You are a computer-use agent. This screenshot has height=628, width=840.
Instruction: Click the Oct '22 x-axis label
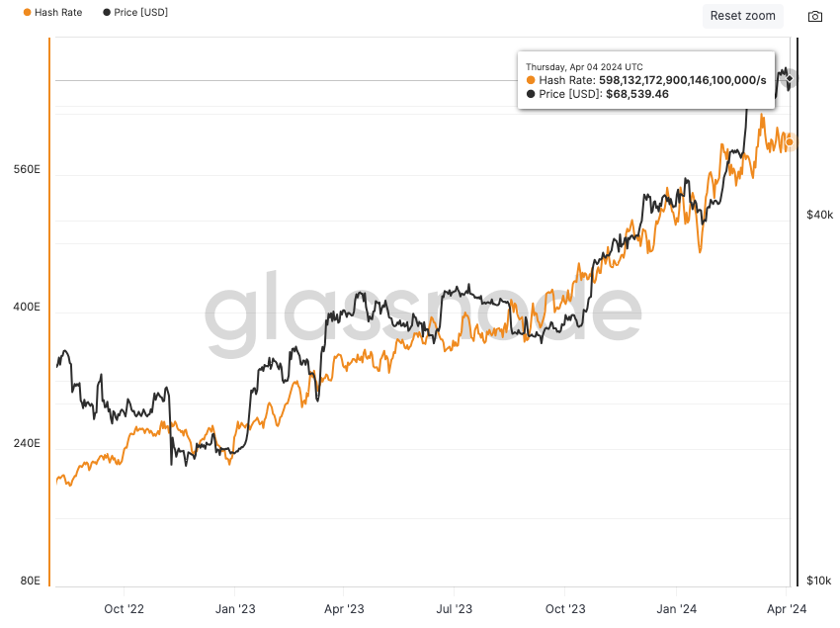pyautogui.click(x=124, y=609)
